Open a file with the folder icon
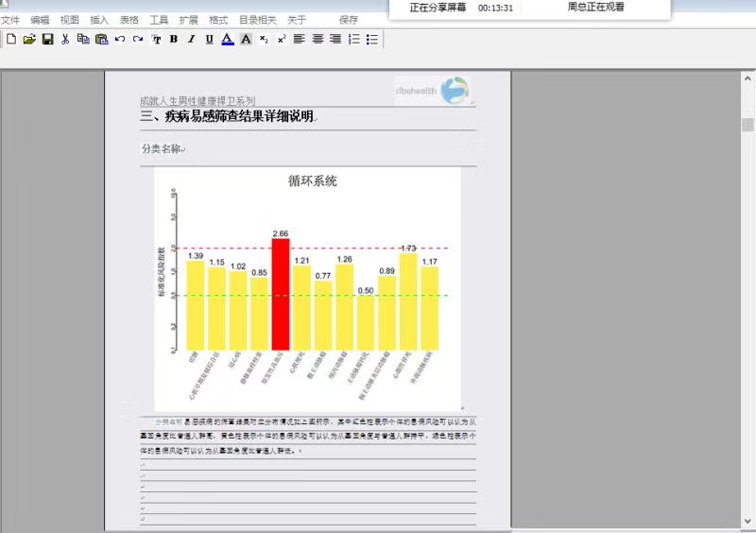This screenshot has height=533, width=756. coord(29,39)
